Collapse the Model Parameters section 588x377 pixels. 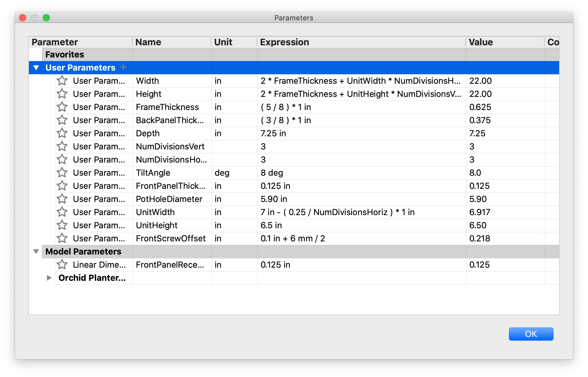[x=36, y=251]
